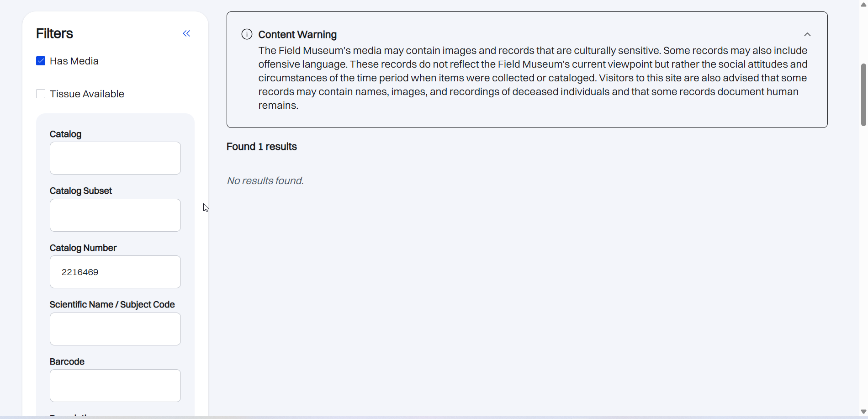Viewport: 868px width, 419px height.
Task: Click the scrollbar up arrow
Action: (863, 4)
